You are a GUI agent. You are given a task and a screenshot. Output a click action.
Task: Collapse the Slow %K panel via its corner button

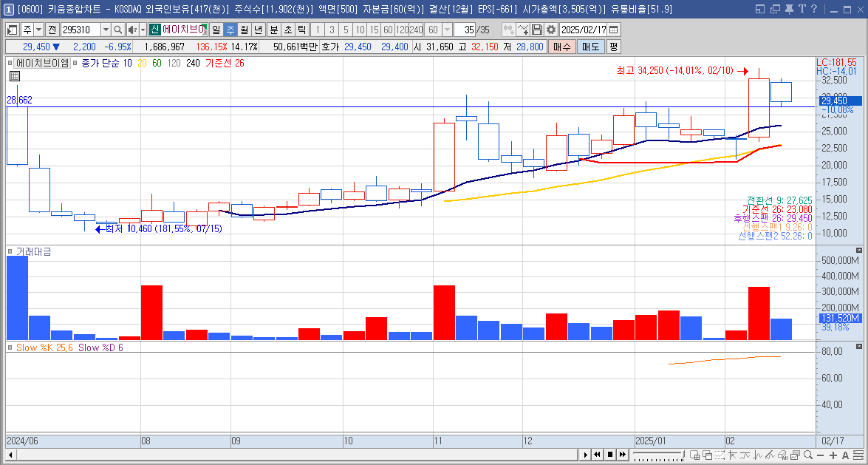click(x=858, y=347)
